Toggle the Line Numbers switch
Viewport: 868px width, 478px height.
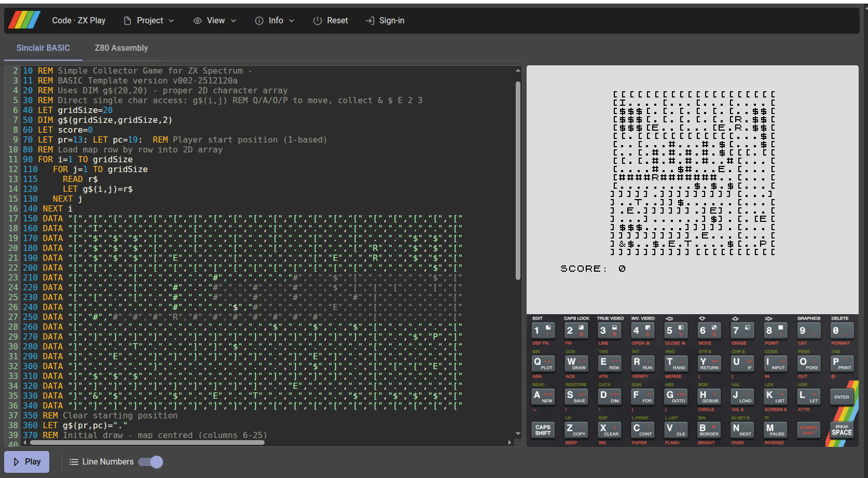coord(150,462)
